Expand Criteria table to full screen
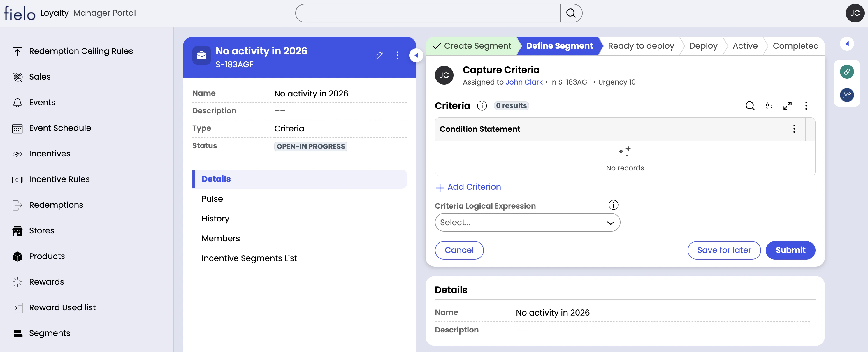 787,106
